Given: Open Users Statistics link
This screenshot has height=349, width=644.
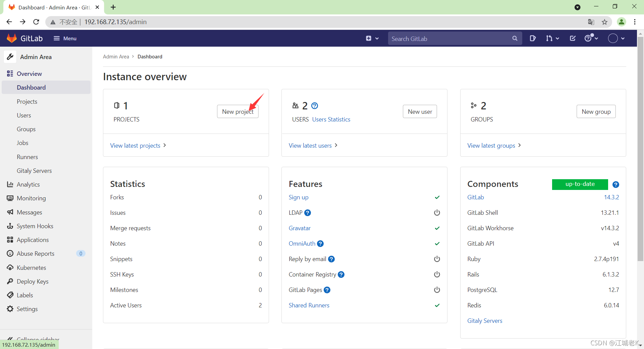Looking at the screenshot, I should (x=331, y=119).
